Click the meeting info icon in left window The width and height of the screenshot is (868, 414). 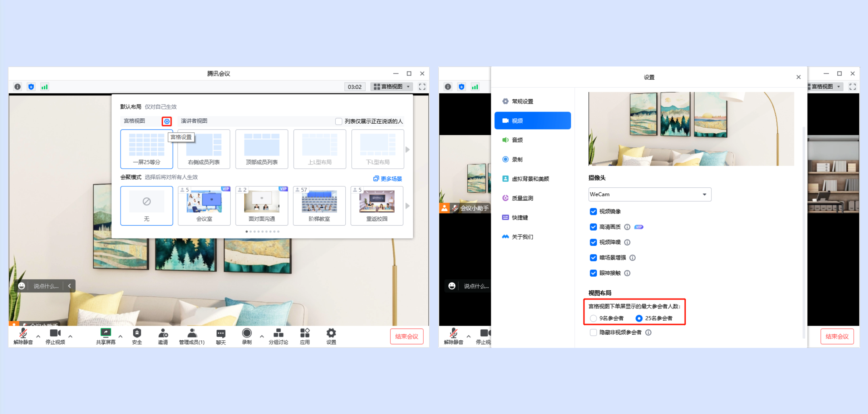[x=18, y=87]
